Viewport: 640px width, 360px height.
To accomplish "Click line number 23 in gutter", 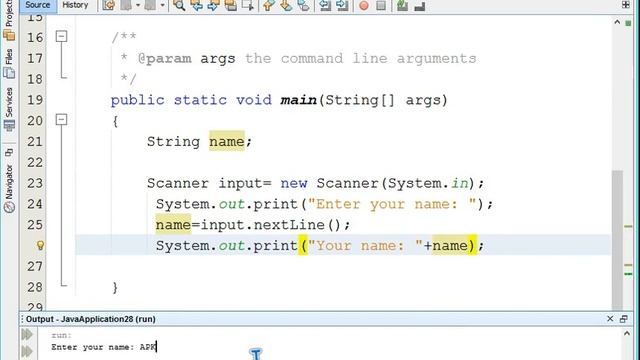I will tap(35, 183).
